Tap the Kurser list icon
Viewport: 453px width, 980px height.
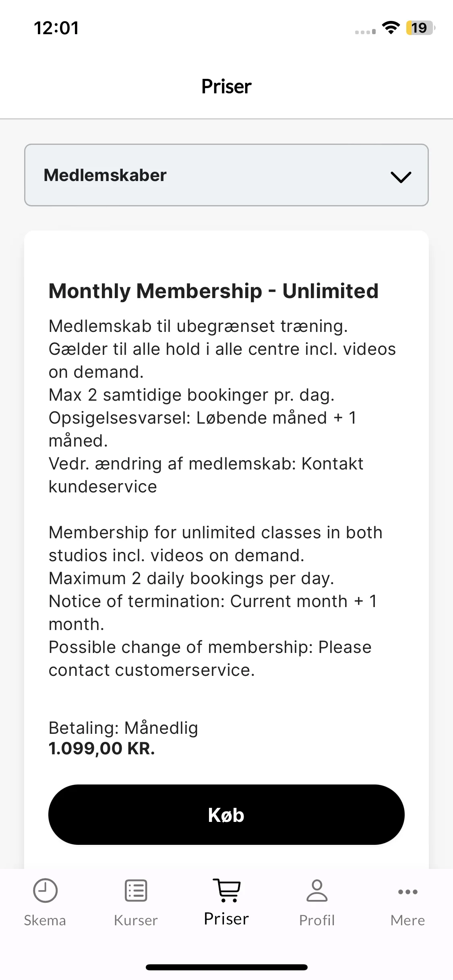136,890
